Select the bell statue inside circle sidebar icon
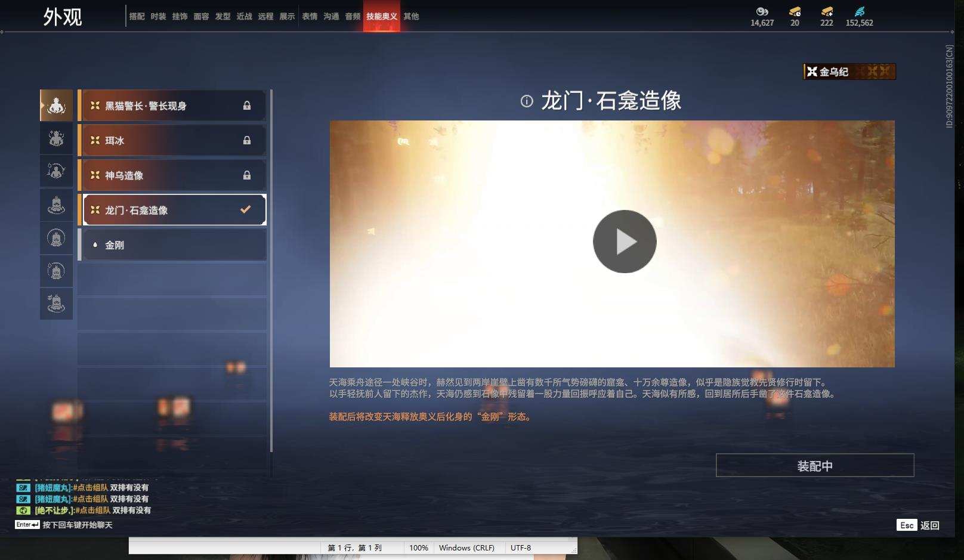The image size is (964, 560). coord(56,239)
